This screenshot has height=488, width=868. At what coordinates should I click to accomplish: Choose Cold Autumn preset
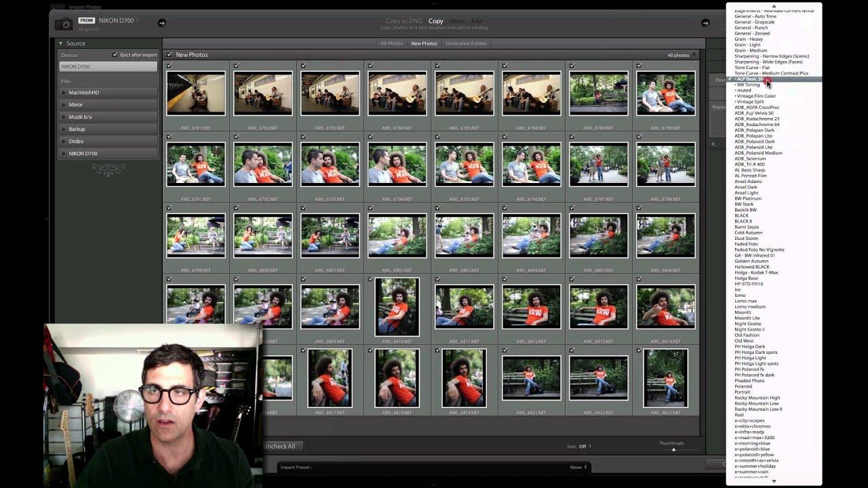point(749,232)
